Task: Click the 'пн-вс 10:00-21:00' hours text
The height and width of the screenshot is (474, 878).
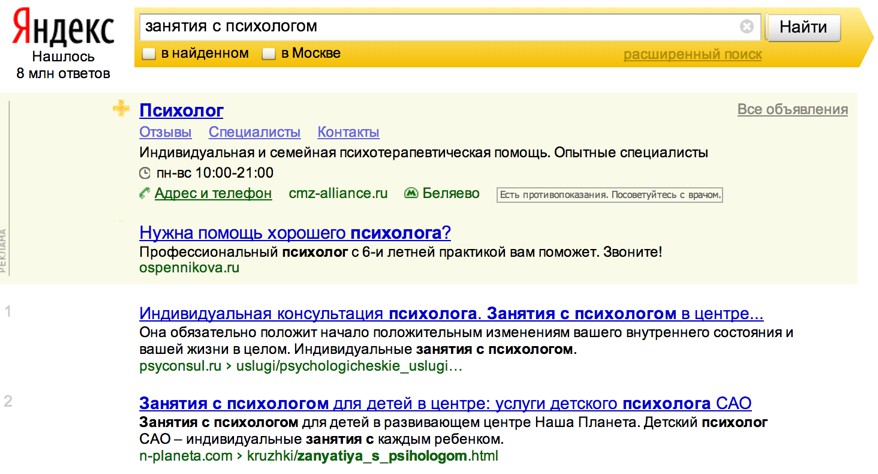Action: pyautogui.click(x=215, y=172)
